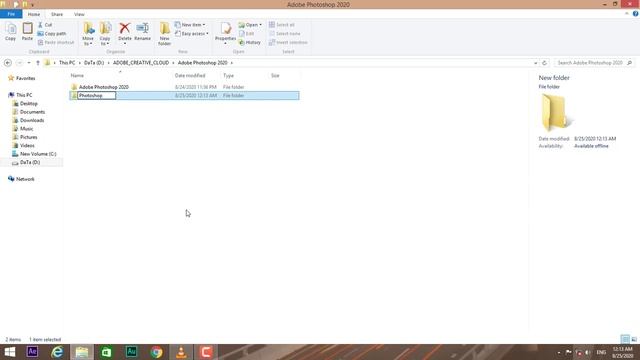Open the Help icon in the ribbon

coord(636,13)
